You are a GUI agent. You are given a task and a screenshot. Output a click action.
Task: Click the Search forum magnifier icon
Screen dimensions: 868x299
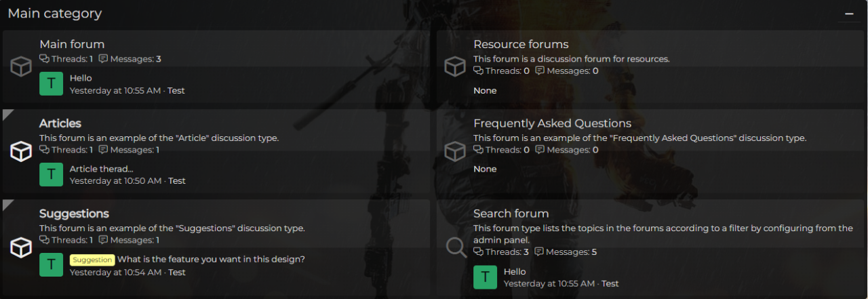click(456, 247)
